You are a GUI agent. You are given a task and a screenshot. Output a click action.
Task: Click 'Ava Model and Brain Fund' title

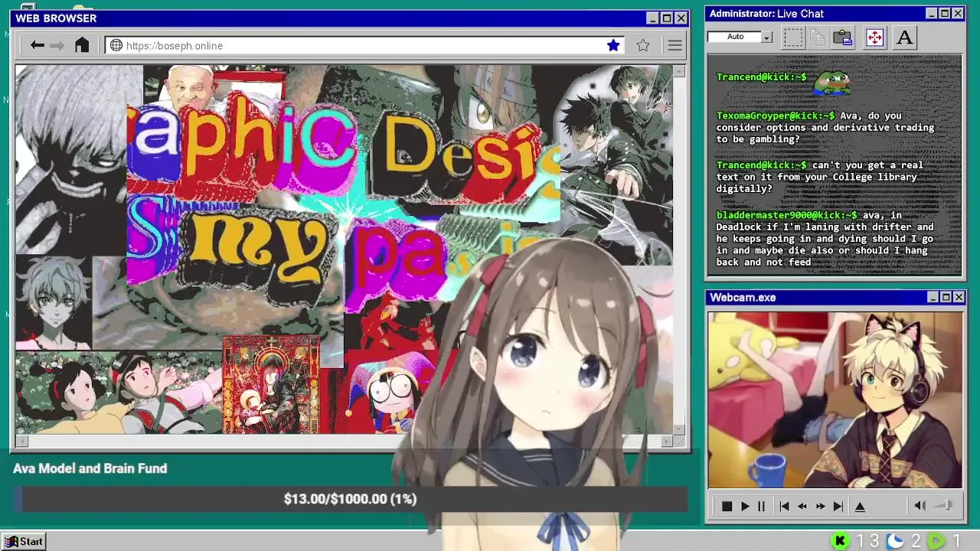pos(90,468)
